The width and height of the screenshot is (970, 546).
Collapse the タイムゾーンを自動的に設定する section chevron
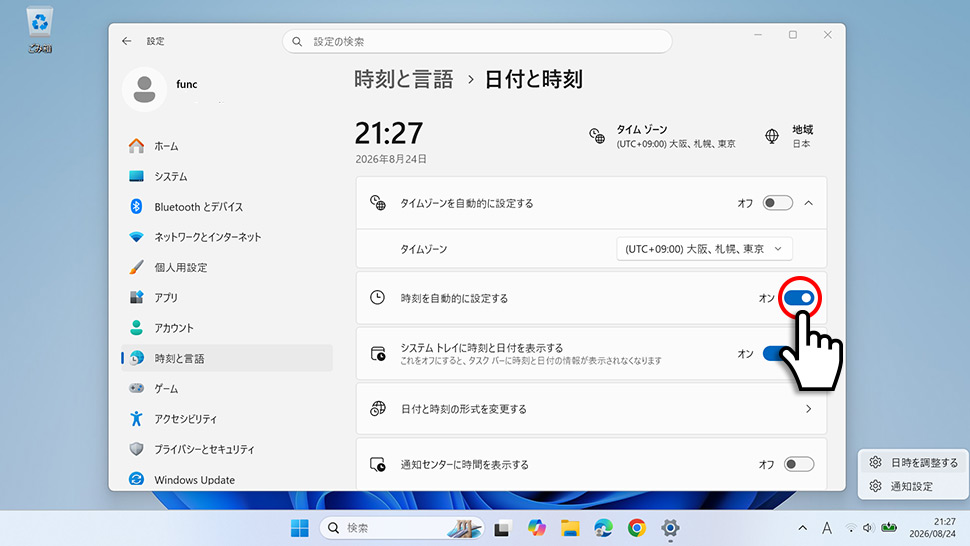809,203
